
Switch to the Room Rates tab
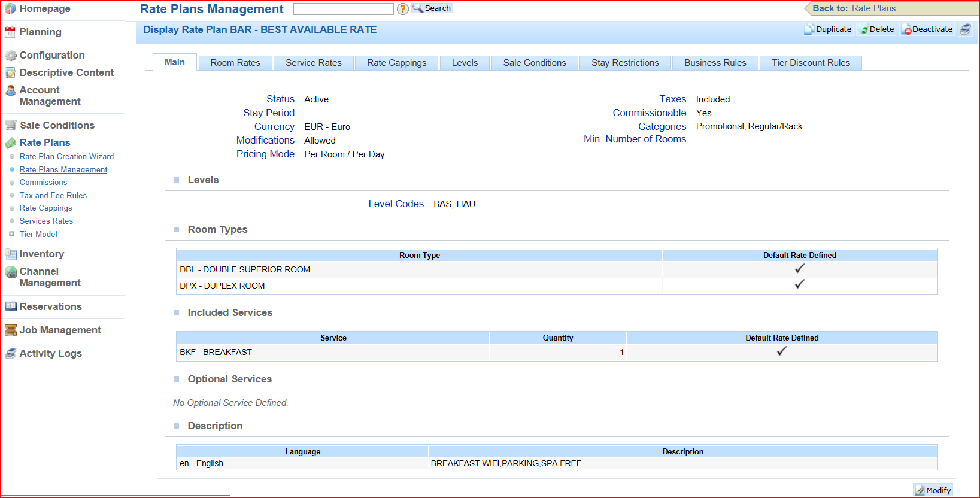click(x=235, y=63)
